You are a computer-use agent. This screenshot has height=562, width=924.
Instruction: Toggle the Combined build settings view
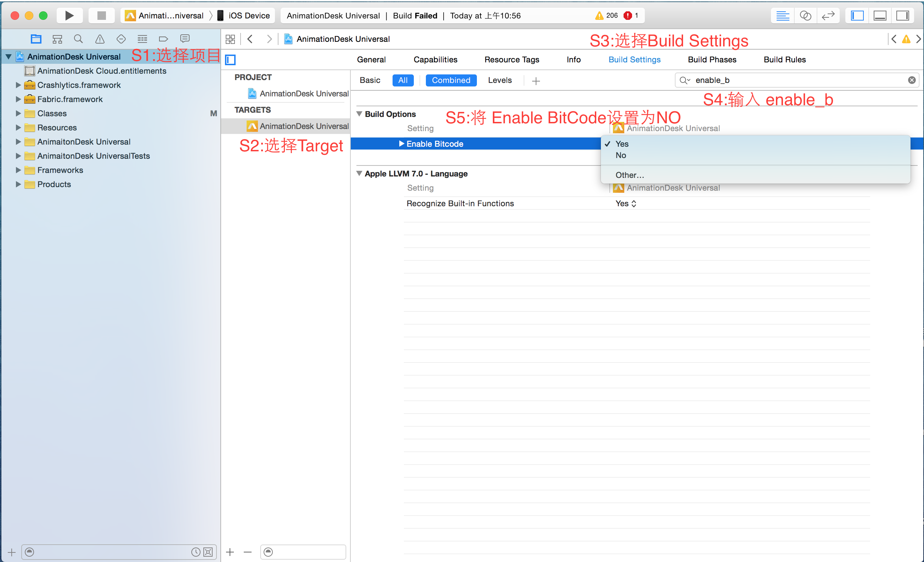(451, 79)
